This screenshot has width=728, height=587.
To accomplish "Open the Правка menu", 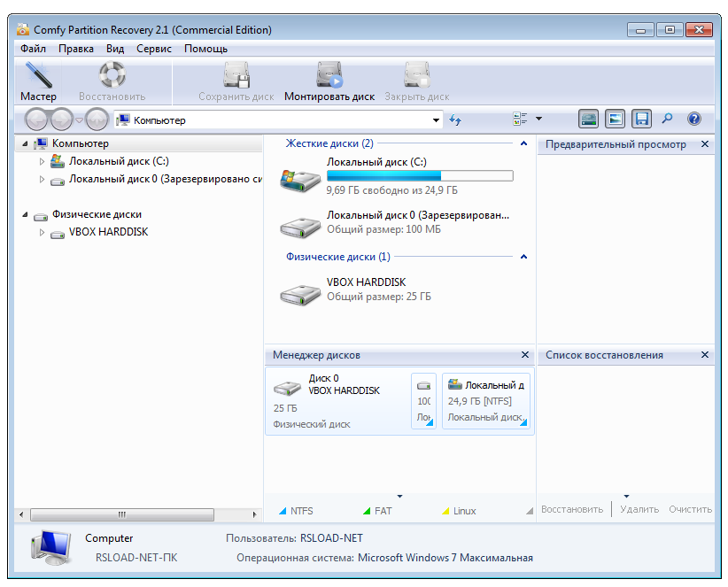I will 75,49.
